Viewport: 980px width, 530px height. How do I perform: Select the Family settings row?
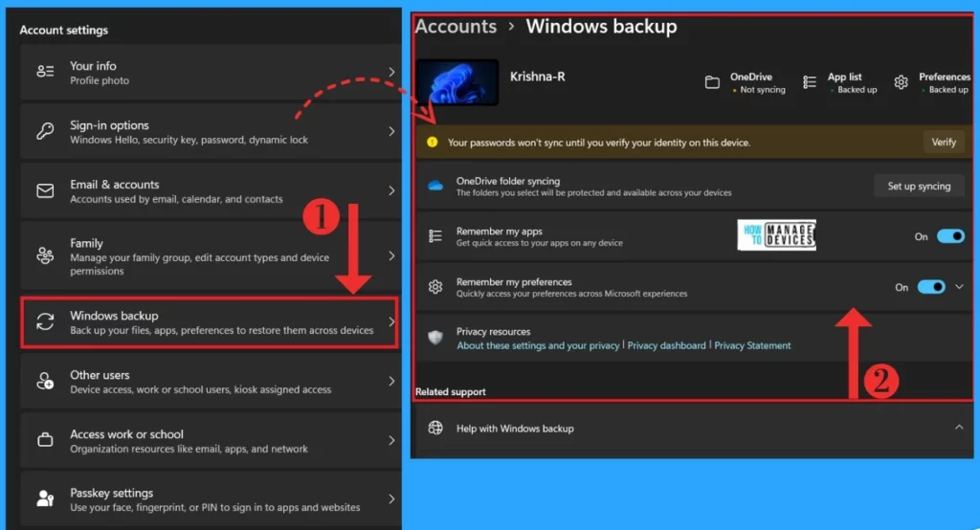211,255
